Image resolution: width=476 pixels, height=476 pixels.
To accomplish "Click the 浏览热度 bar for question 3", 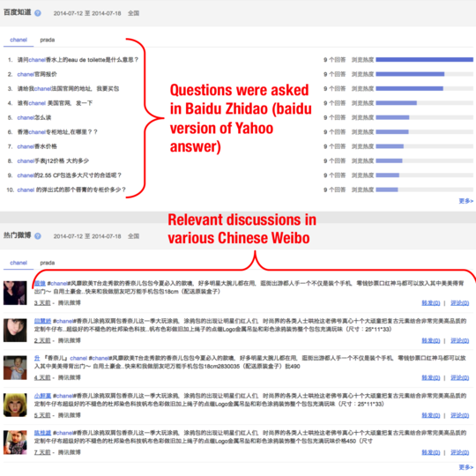I will [x=424, y=89].
